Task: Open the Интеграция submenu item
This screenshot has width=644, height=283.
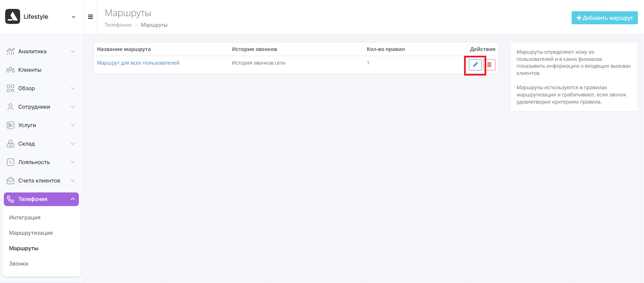Action: (x=25, y=218)
